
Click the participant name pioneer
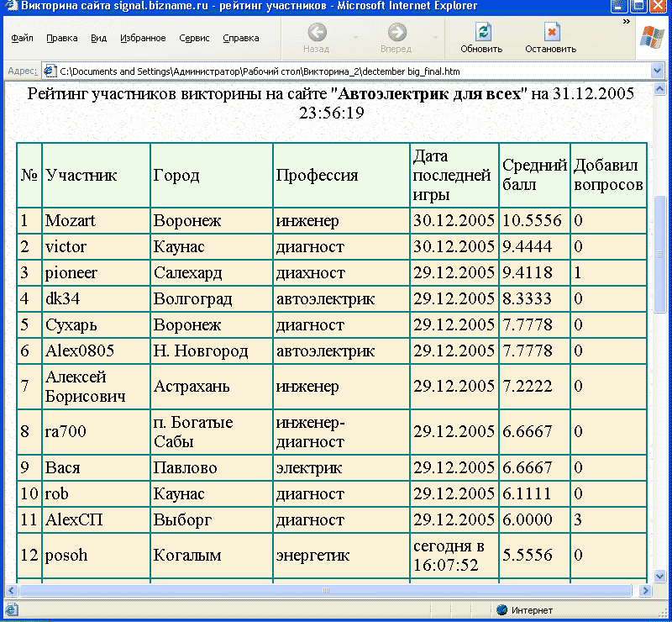coord(71,273)
